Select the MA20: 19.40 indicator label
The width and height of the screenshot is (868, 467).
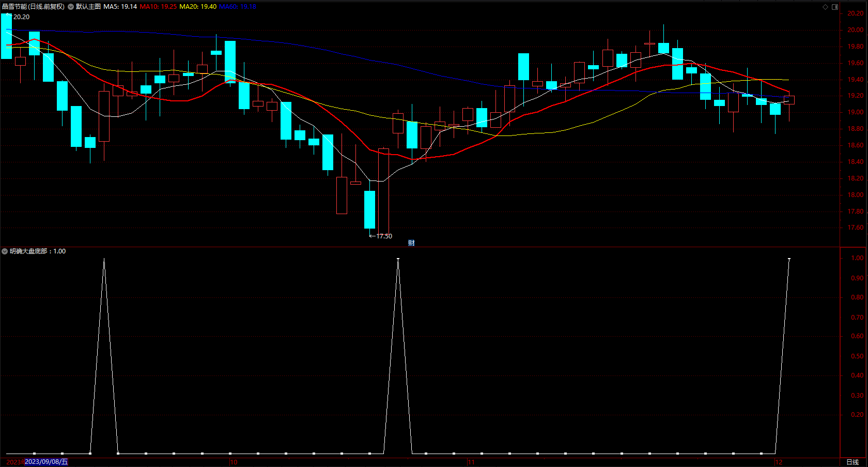(x=198, y=7)
